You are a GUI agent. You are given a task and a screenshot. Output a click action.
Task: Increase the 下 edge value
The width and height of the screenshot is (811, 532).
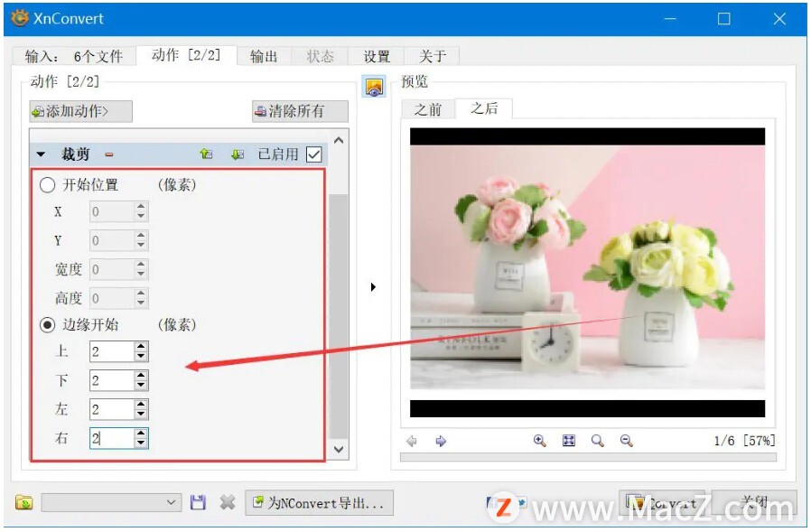pos(141,376)
